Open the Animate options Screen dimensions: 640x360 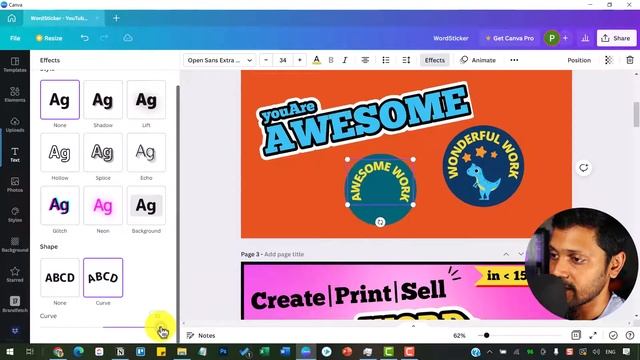coord(478,60)
